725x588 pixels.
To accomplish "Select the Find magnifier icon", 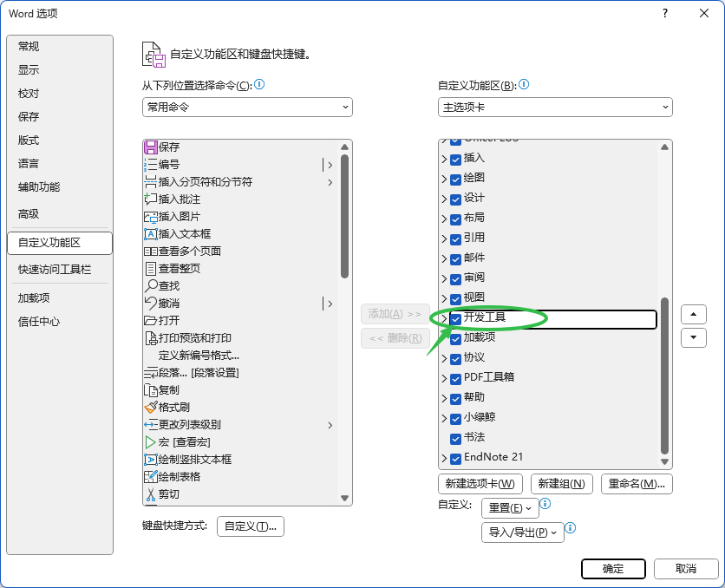I will (x=151, y=286).
